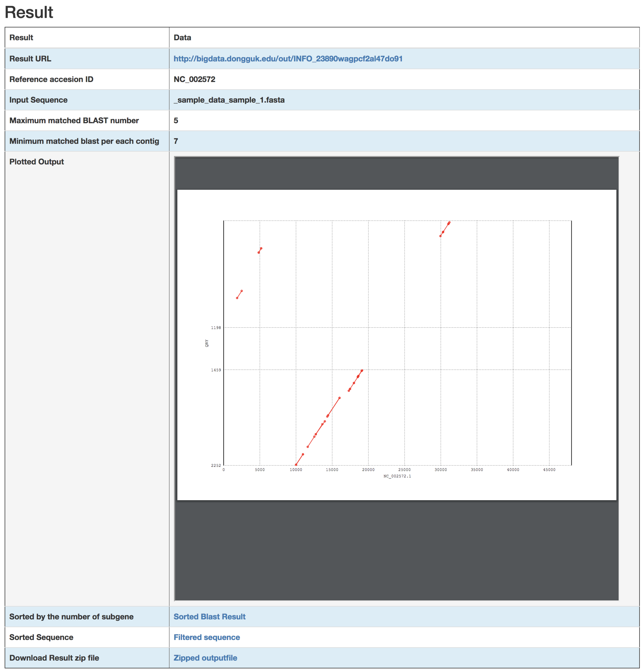
Task: Open the Sorted Blast Result link
Action: [209, 616]
